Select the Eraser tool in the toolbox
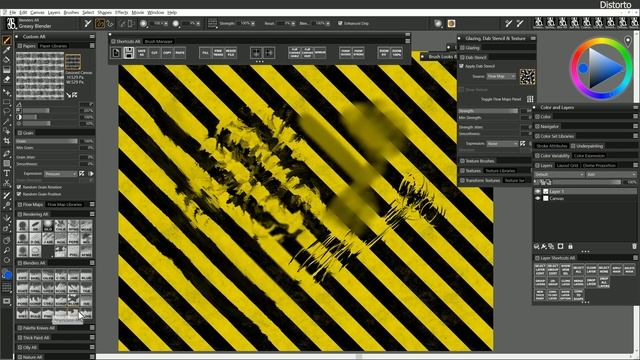Image resolution: width=640 pixels, height=360 pixels. click(7, 80)
